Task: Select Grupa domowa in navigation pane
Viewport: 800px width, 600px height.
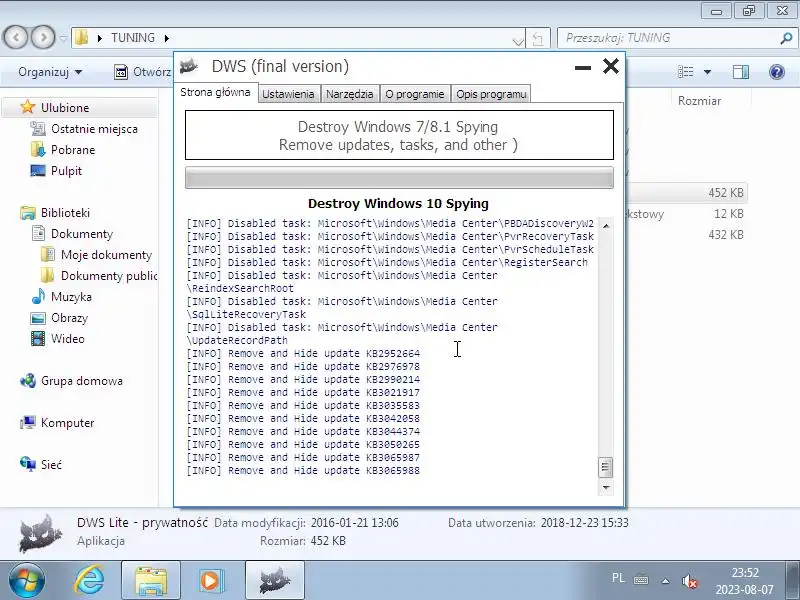Action: tap(82, 381)
